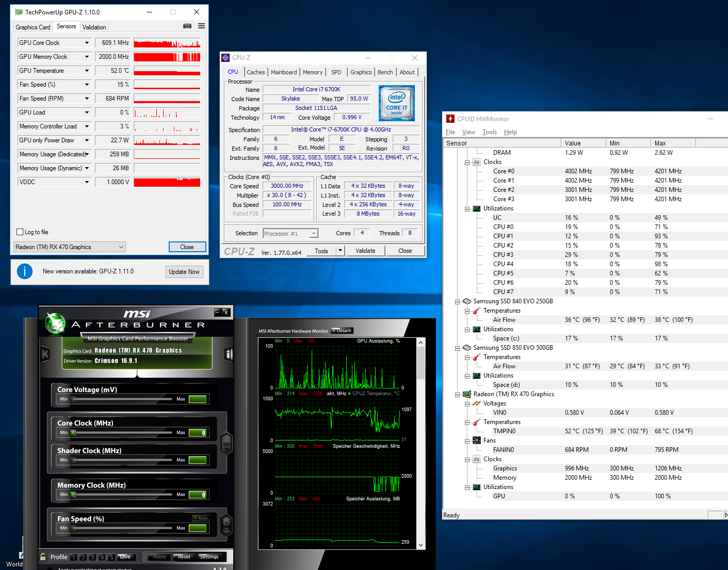Click the Fan Speed slider track in Afterburner
Viewport: 728px width, 570px height.
coord(122,528)
